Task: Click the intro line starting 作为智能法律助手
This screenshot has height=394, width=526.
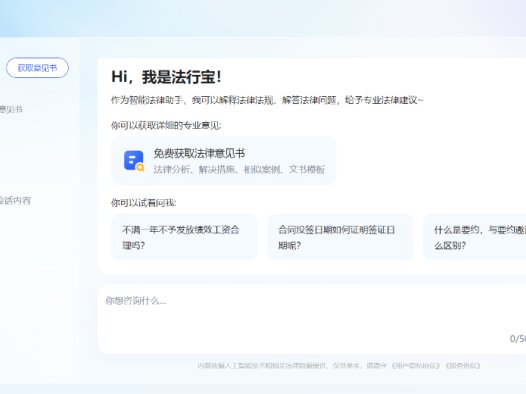Action: tap(267, 100)
